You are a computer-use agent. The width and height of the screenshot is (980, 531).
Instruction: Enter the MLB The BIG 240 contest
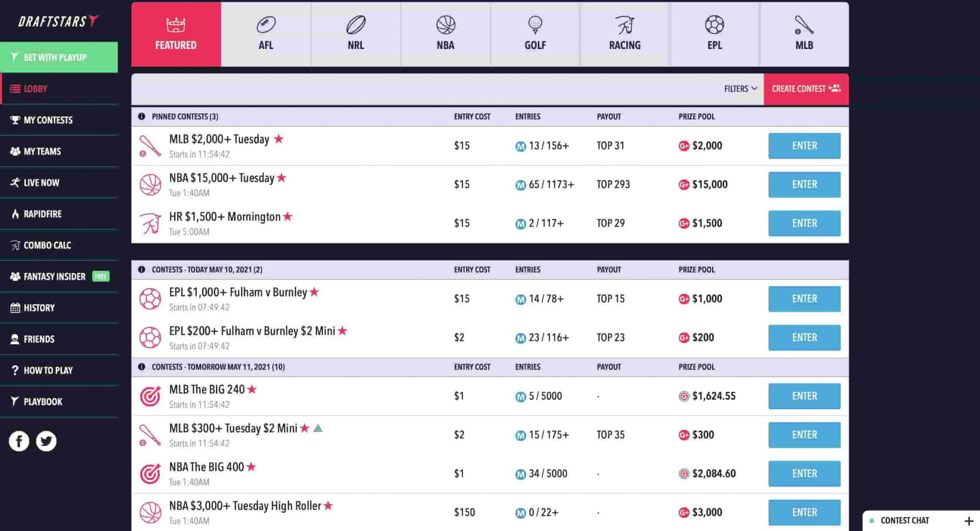(x=804, y=396)
